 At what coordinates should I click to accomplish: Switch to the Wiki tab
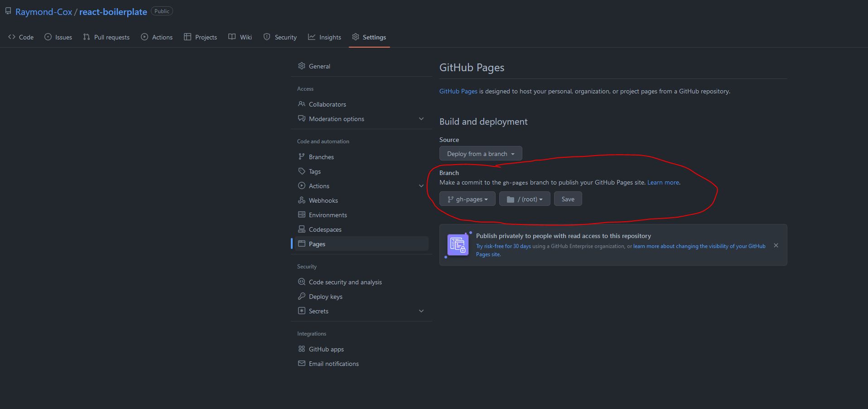[x=240, y=37]
